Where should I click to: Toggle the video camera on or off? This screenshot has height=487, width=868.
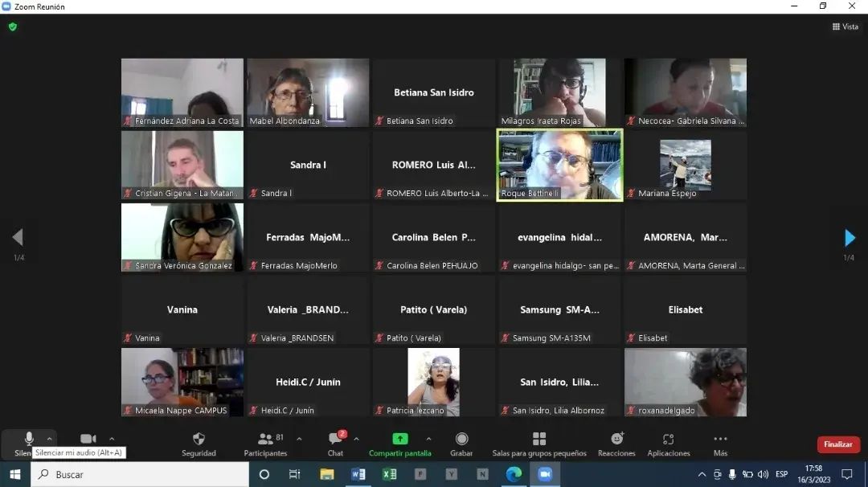pos(88,439)
